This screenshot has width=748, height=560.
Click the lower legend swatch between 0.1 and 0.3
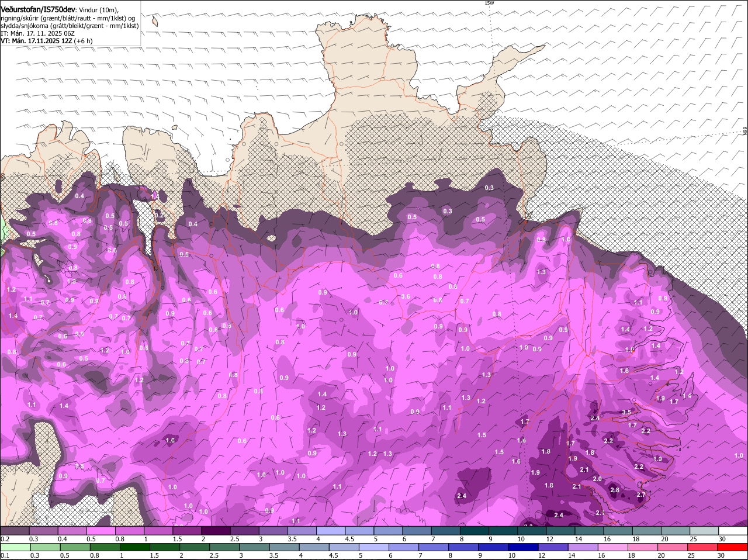[x=15, y=547]
